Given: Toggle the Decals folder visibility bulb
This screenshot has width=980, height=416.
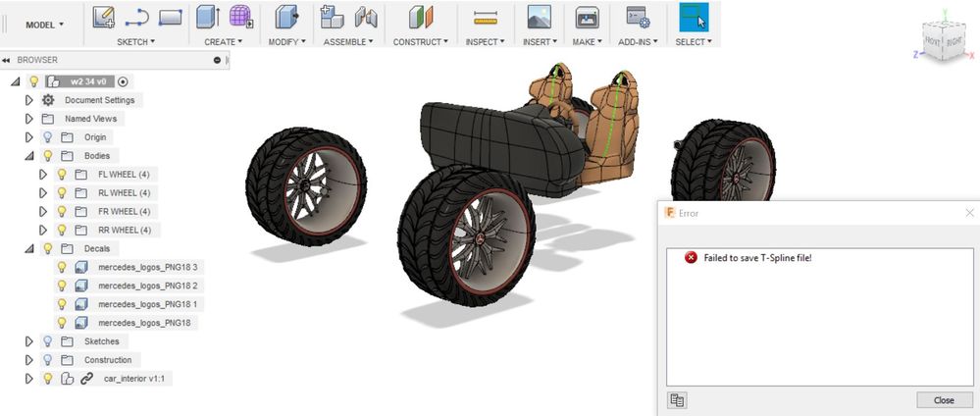Looking at the screenshot, I should 47,248.
